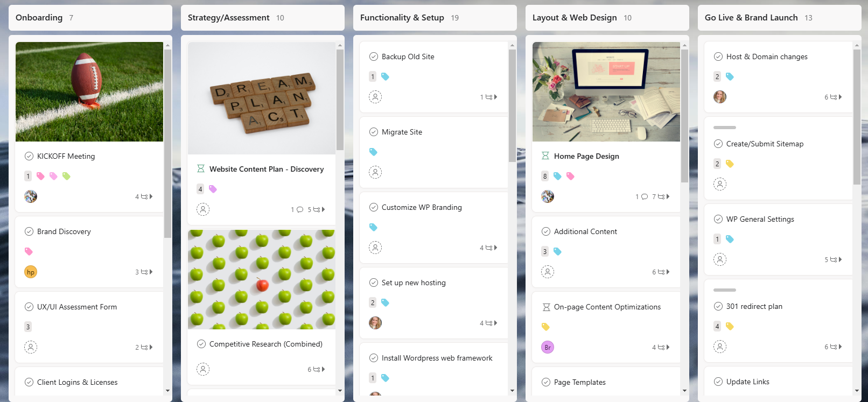The image size is (868, 402).
Task: Open the WP General Settings task
Action: pos(760,219)
